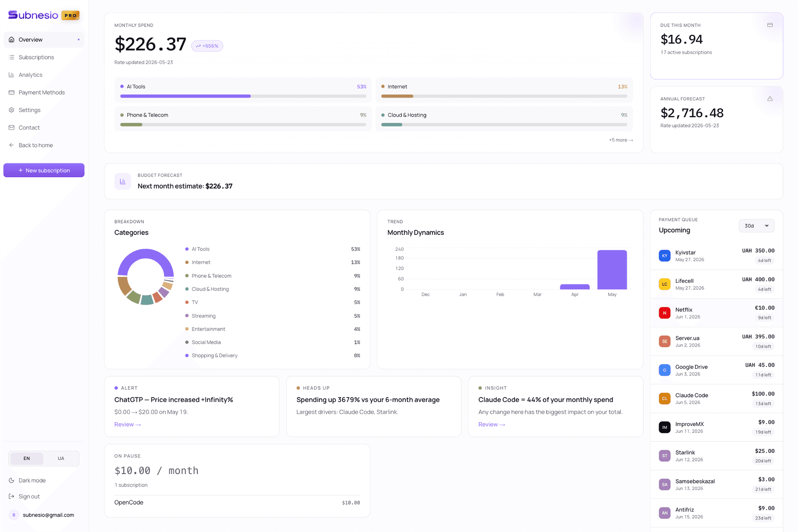Click the subnesio@gmail.com account label
Image resolution: width=798 pixels, height=532 pixels.
pyautogui.click(x=48, y=515)
